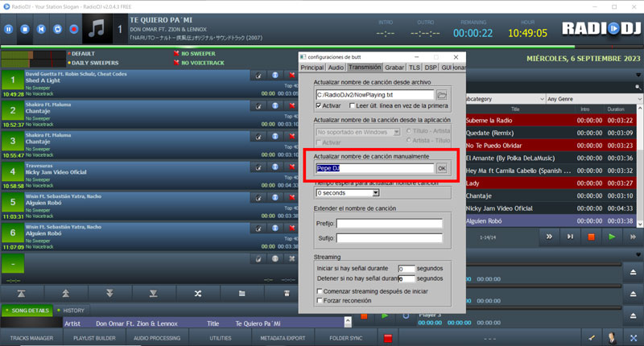
Task: Move selected track to bottom of playlist
Action: click(154, 294)
